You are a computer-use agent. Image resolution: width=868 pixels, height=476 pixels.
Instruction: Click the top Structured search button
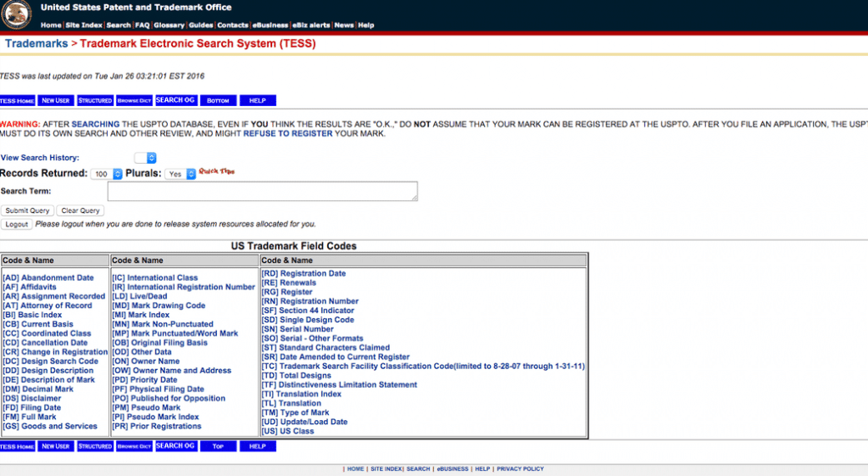coord(95,101)
